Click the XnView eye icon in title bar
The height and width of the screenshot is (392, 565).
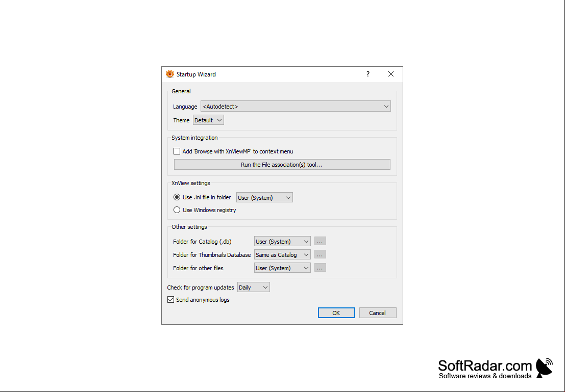pos(170,74)
